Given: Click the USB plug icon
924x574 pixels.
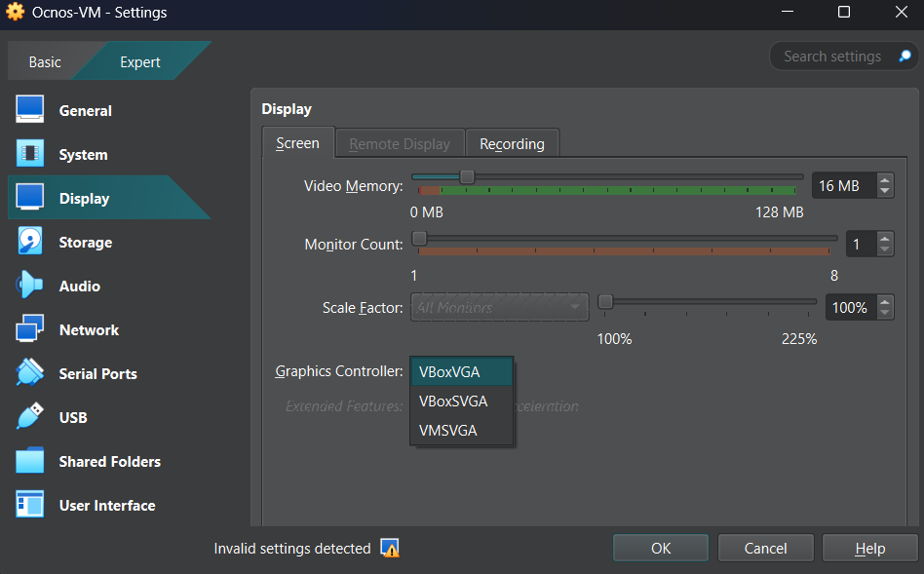Looking at the screenshot, I should tap(30, 417).
